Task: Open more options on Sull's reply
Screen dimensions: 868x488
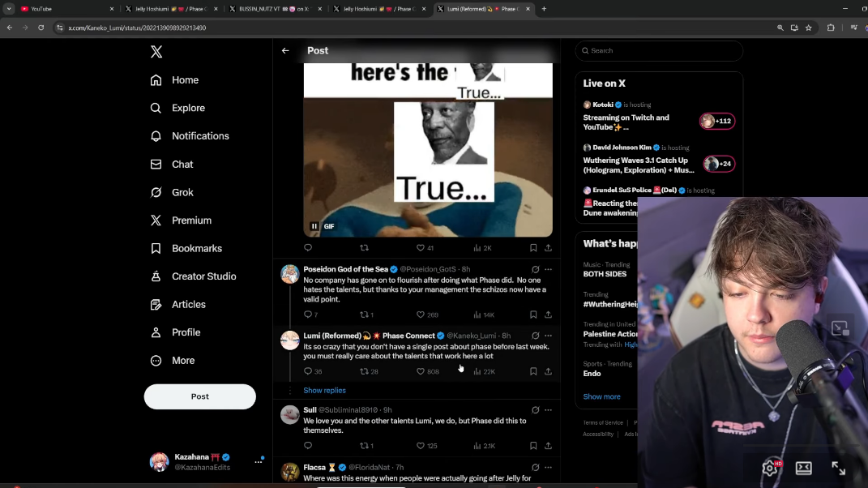Action: coord(548,410)
